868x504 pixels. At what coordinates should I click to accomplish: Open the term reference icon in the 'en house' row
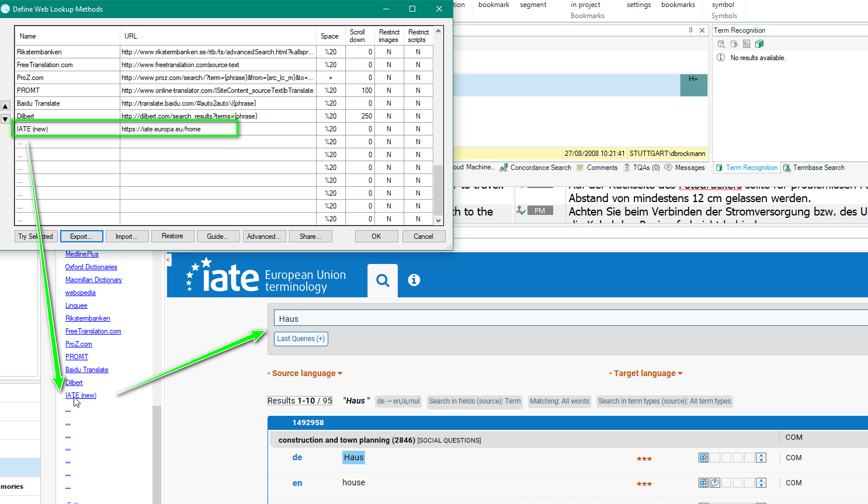click(703, 483)
